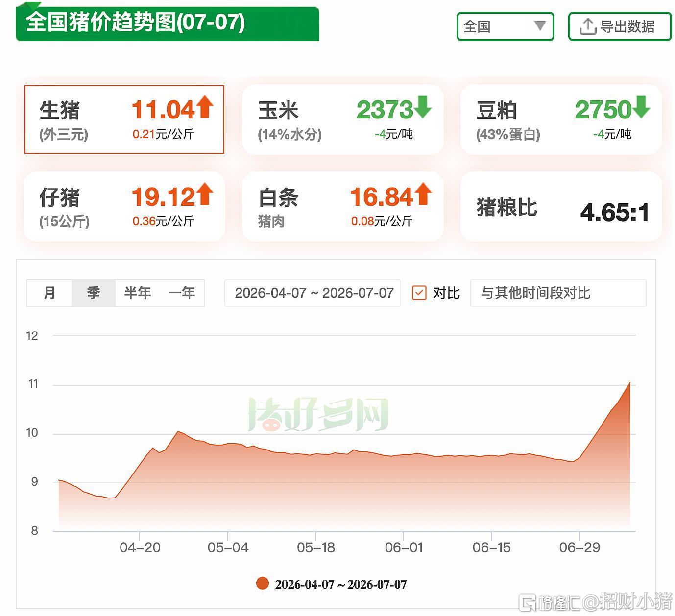Viewport: 675px width, 616px height.
Task: Click the 猪好多网 watermark logo
Action: pos(318,414)
